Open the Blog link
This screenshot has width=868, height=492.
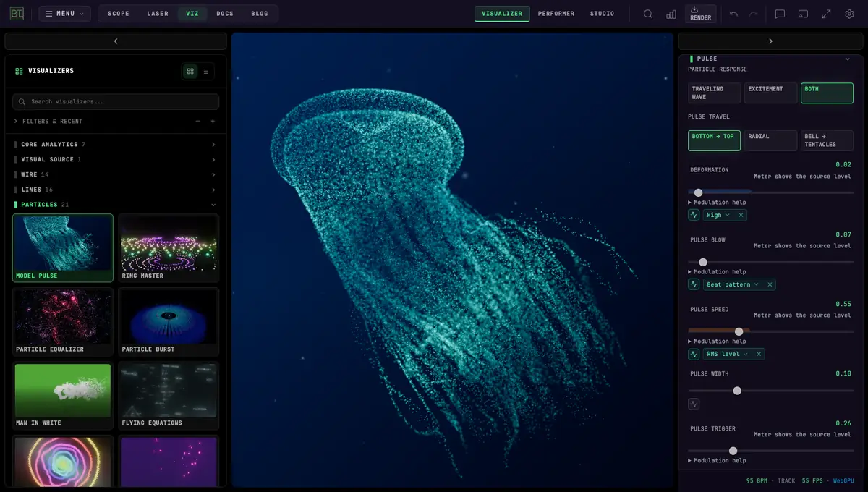tap(260, 14)
